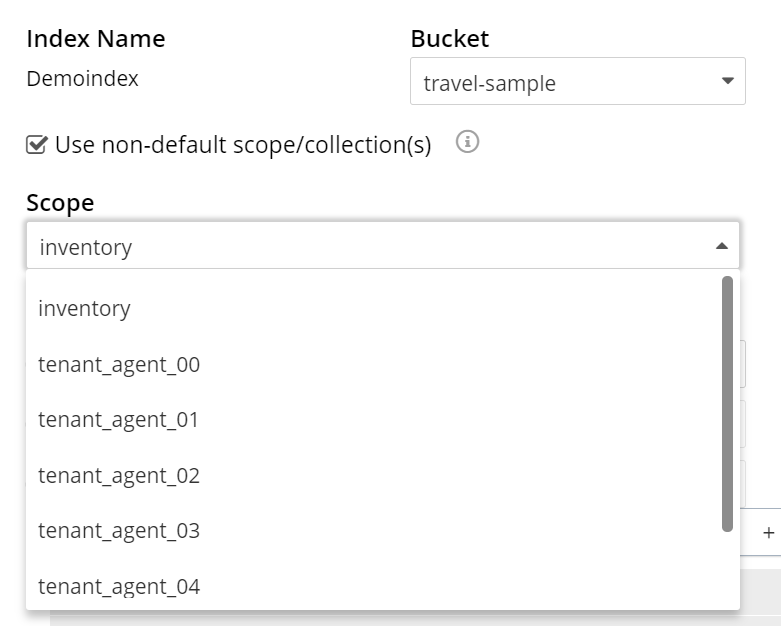Select inventory from the scope list
This screenshot has height=626, width=781.
point(383,308)
